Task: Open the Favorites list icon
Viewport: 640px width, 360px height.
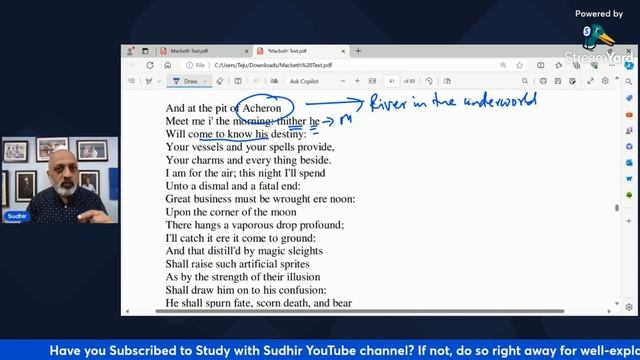Action: (x=558, y=65)
